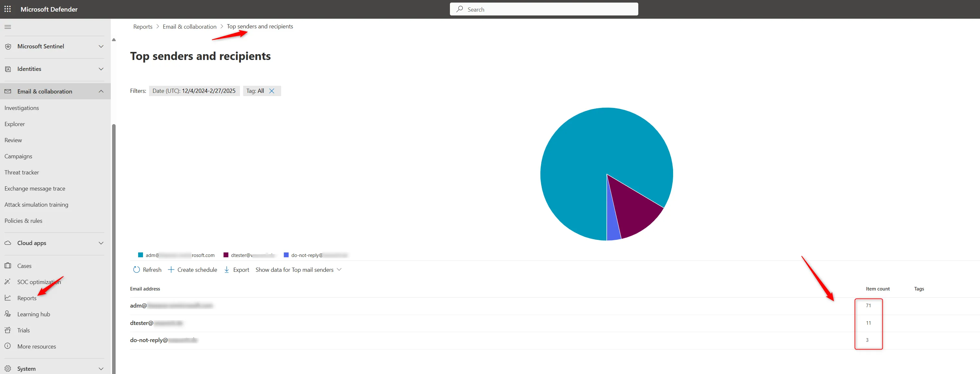
Task: Expand the Microsoft Sentinel section
Action: [x=101, y=46]
